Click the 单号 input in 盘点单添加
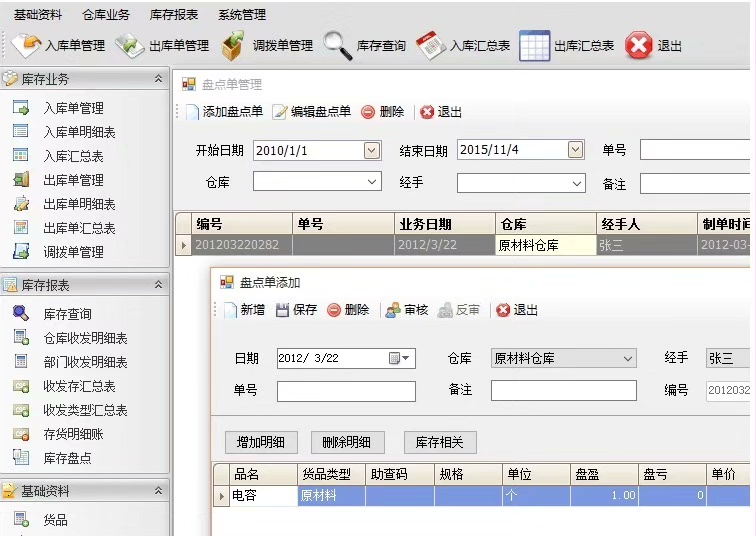Screen dimensions: 756x536 click(346, 391)
